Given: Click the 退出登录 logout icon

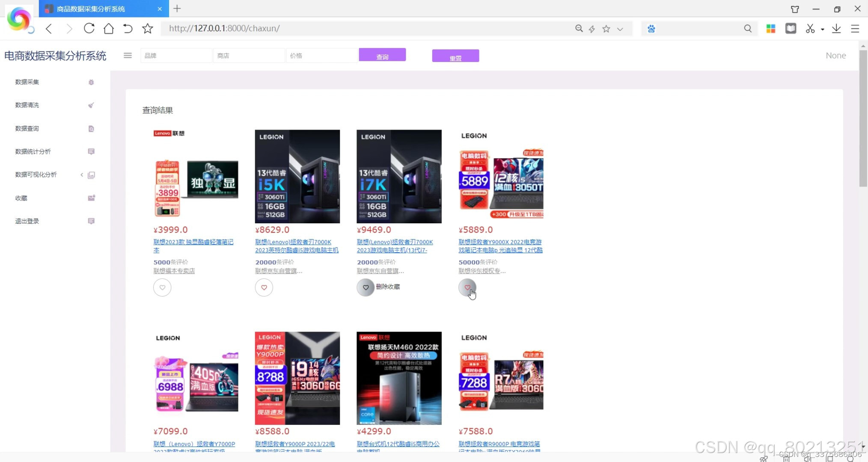Looking at the screenshot, I should pos(91,221).
